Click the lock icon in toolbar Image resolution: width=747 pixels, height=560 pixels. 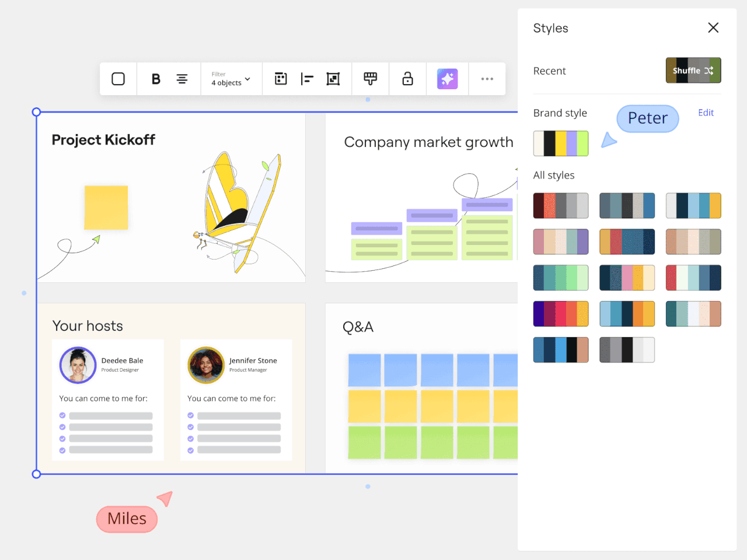pos(407,79)
